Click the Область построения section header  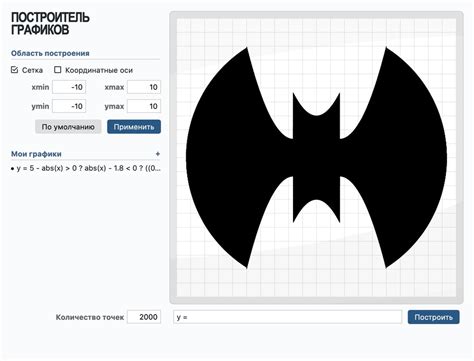coord(50,53)
